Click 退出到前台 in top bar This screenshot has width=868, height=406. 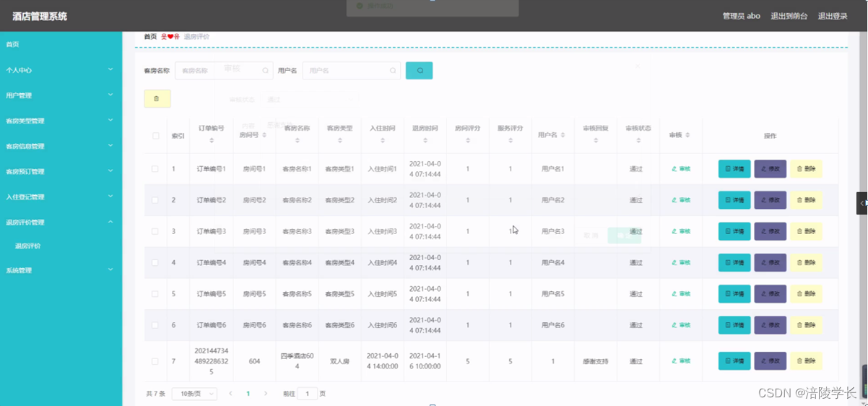789,16
